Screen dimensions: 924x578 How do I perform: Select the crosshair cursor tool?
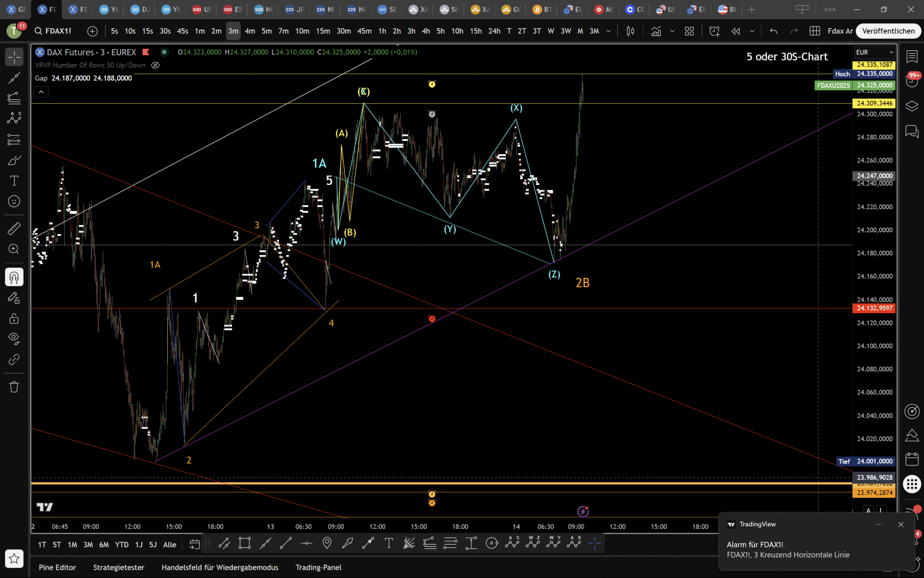click(14, 57)
